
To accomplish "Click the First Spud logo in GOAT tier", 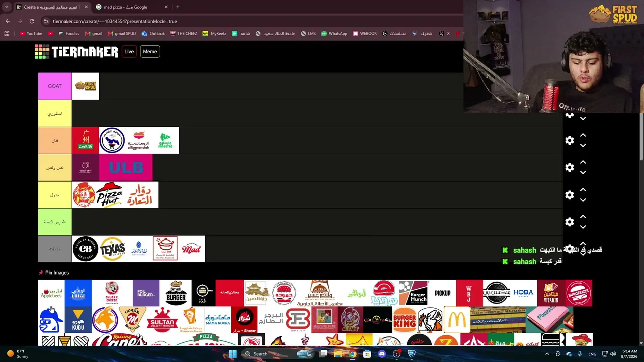I will pyautogui.click(x=86, y=86).
